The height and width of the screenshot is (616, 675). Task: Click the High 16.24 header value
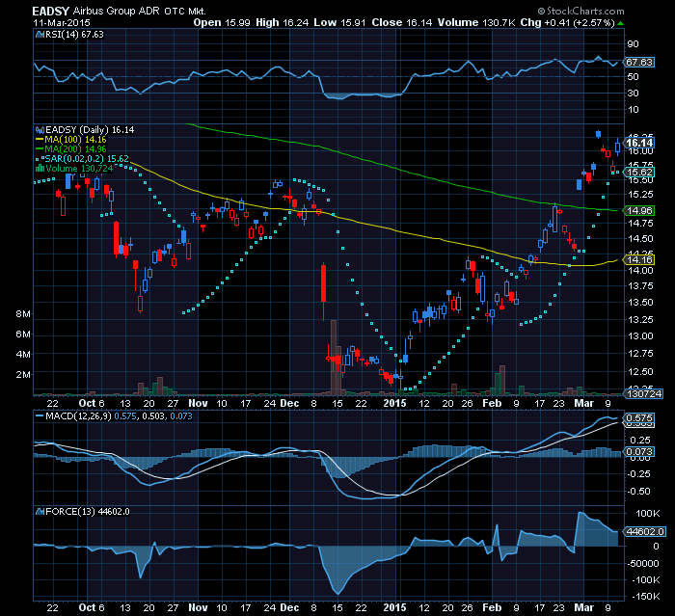282,23
